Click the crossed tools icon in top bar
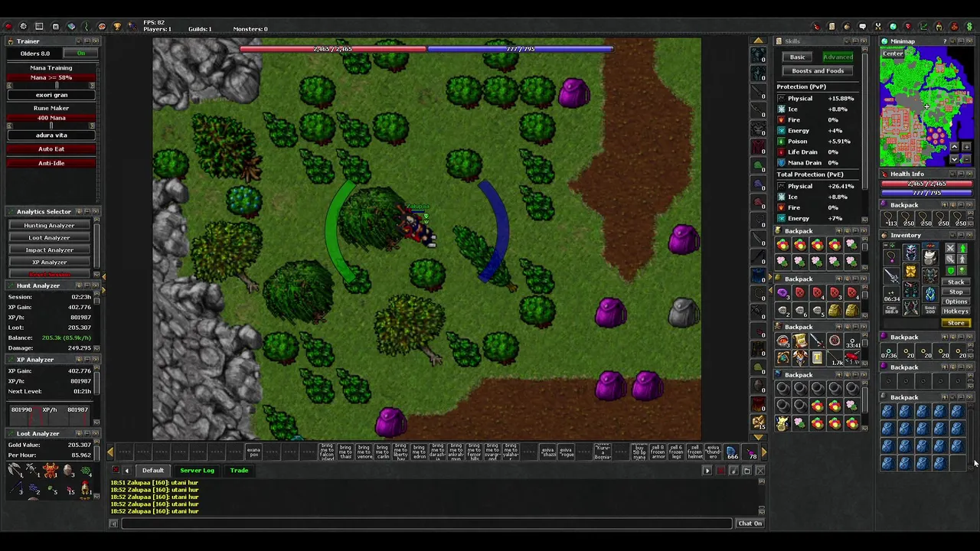 pos(879,26)
